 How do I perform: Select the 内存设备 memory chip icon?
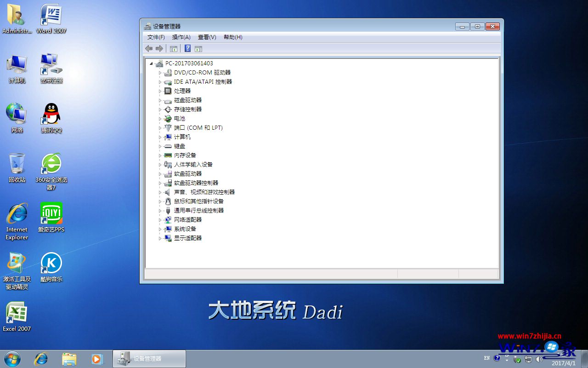click(x=168, y=155)
